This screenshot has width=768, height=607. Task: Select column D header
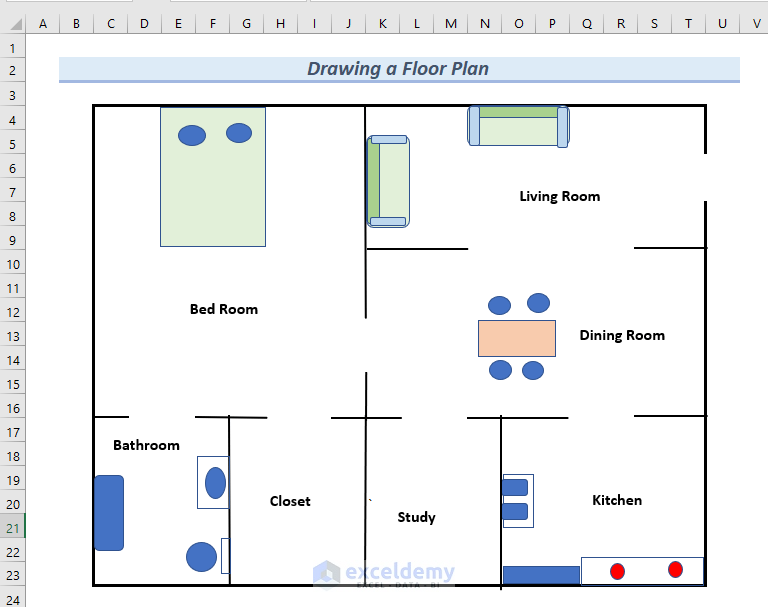coord(144,24)
